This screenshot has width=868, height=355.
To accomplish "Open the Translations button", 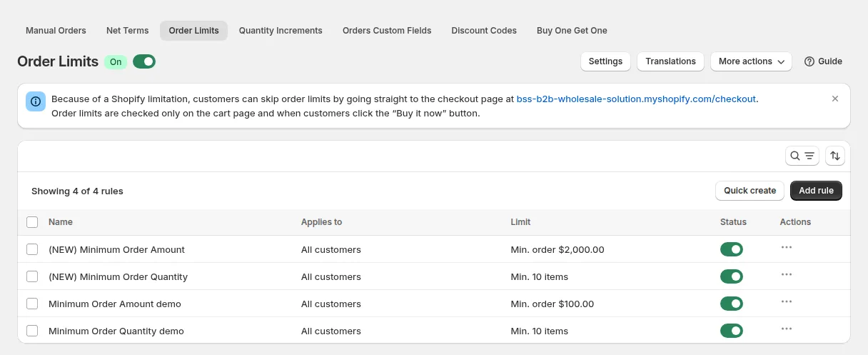I will click(x=670, y=61).
